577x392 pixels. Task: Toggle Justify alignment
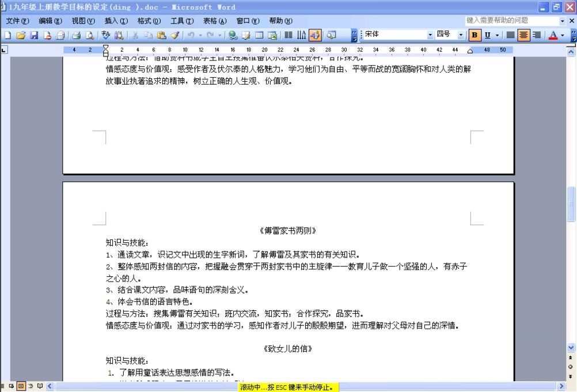(x=510, y=35)
